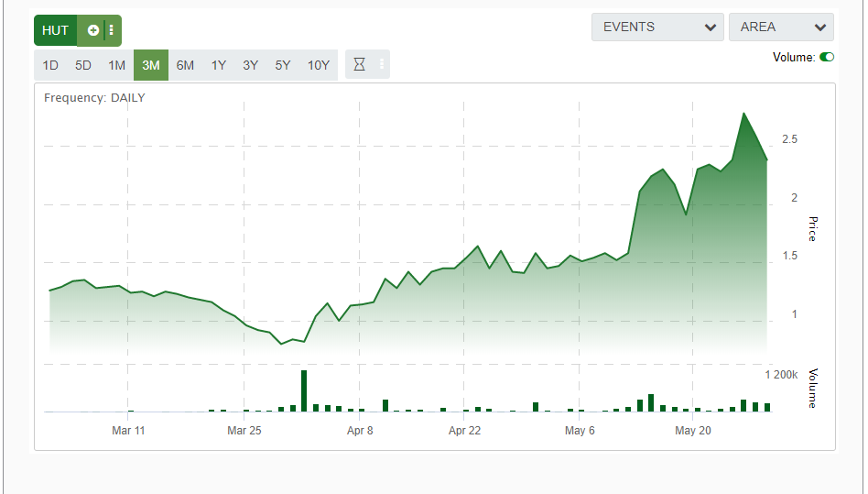Click the tallest volume bar near Apr 1

[304, 391]
